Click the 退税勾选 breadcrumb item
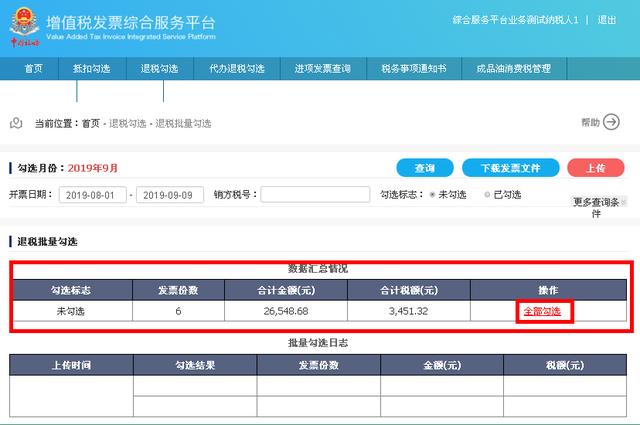 [x=127, y=123]
